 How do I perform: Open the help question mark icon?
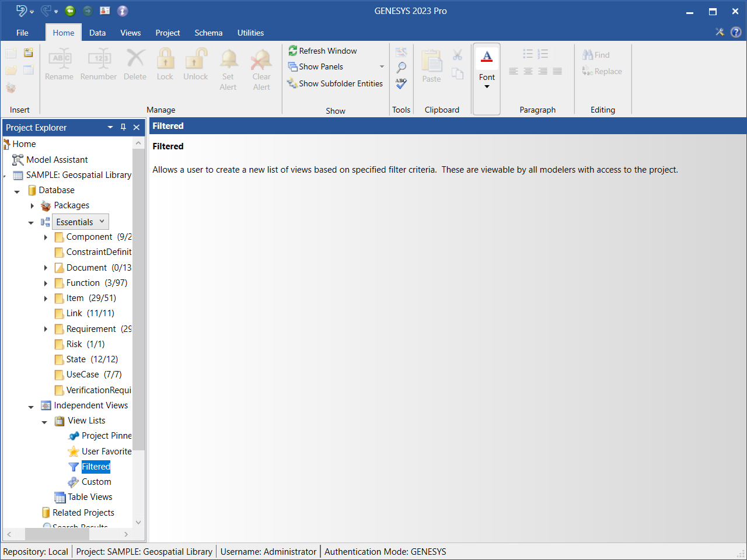click(736, 32)
